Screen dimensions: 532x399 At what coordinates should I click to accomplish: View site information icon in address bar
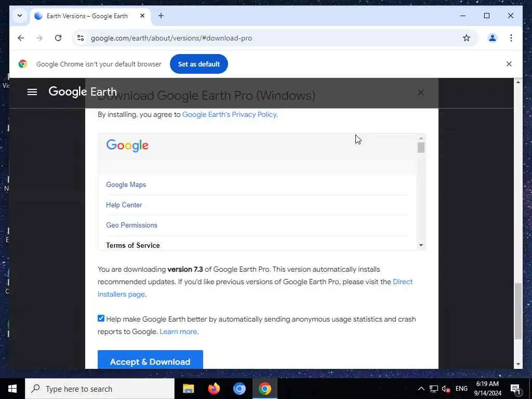[x=81, y=38]
